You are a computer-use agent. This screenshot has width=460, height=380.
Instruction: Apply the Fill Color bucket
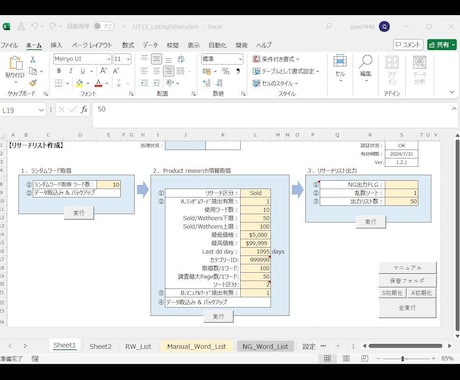(80, 83)
